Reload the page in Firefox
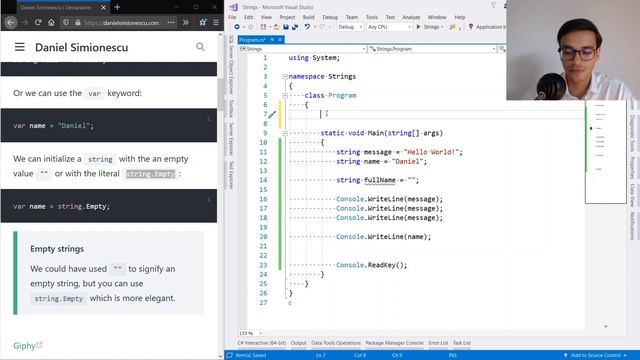The width and height of the screenshot is (640, 360). click(38, 22)
